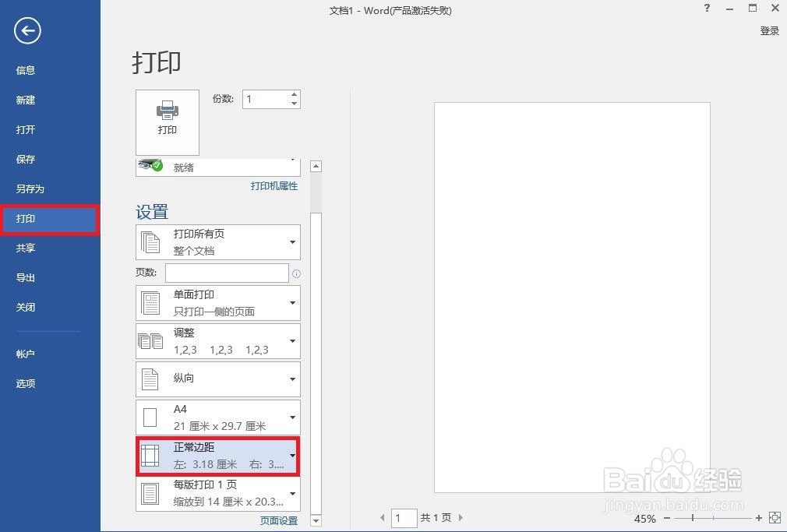Decrease copies with down spinner arrow
This screenshot has height=532, width=787.
click(x=295, y=104)
